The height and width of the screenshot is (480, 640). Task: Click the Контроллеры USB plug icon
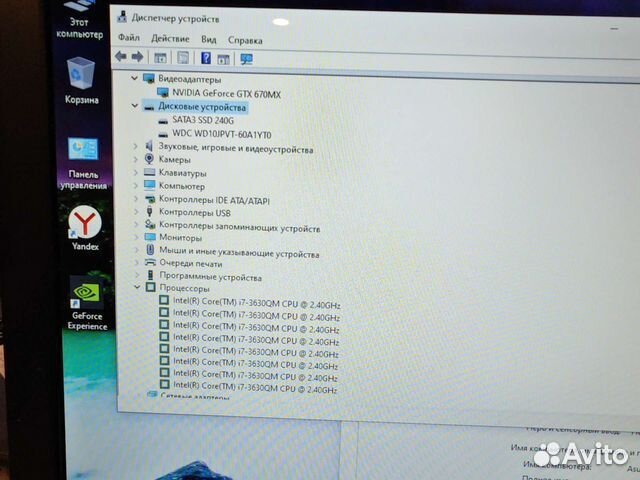[150, 211]
